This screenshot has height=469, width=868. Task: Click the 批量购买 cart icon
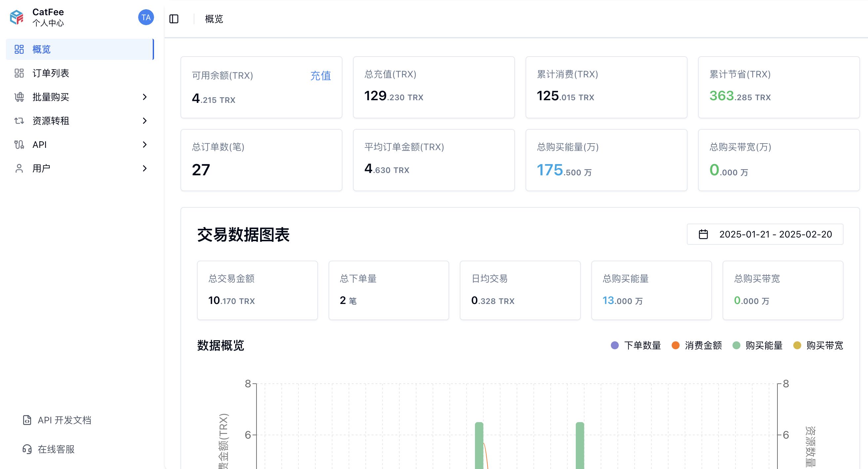(19, 97)
